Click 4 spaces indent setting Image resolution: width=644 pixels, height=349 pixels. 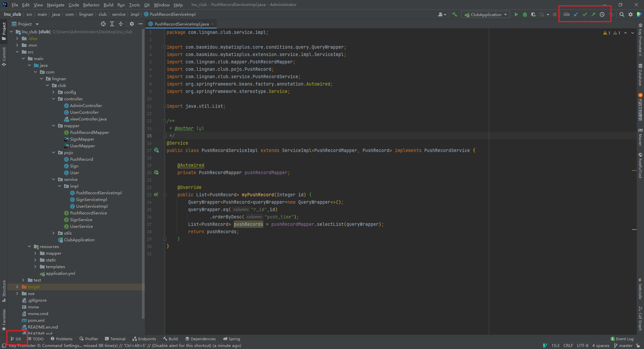601,345
